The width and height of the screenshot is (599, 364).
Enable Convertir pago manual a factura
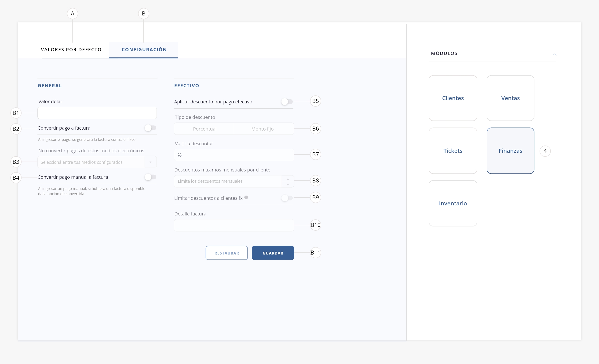150,177
